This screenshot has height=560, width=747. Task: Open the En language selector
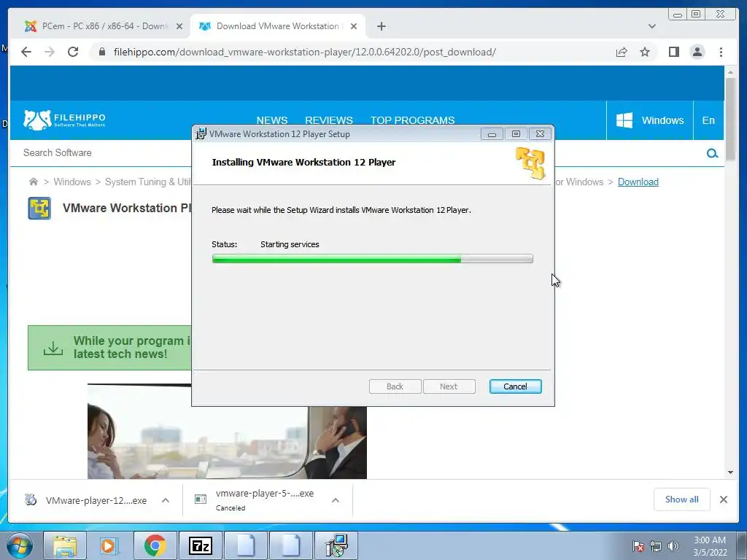[708, 120]
